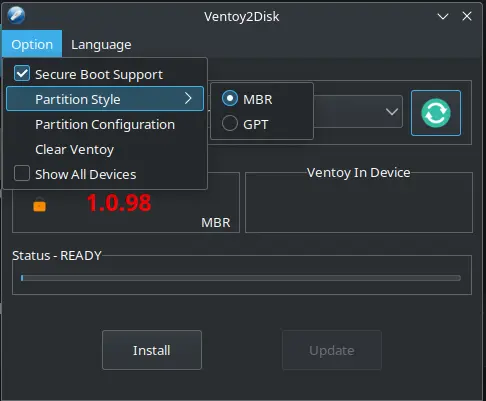The image size is (486, 401).
Task: Click the greyed-out Update button
Action: coord(332,350)
